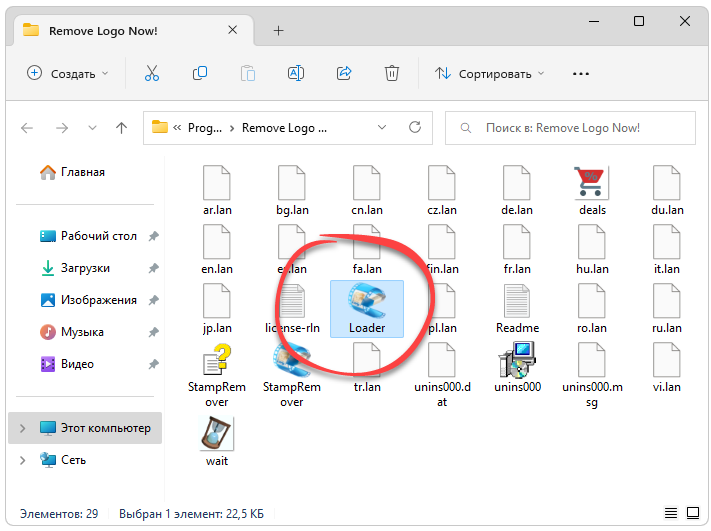Open the Сортировать dropdown
The width and height of the screenshot is (711, 531).
pyautogui.click(x=489, y=73)
